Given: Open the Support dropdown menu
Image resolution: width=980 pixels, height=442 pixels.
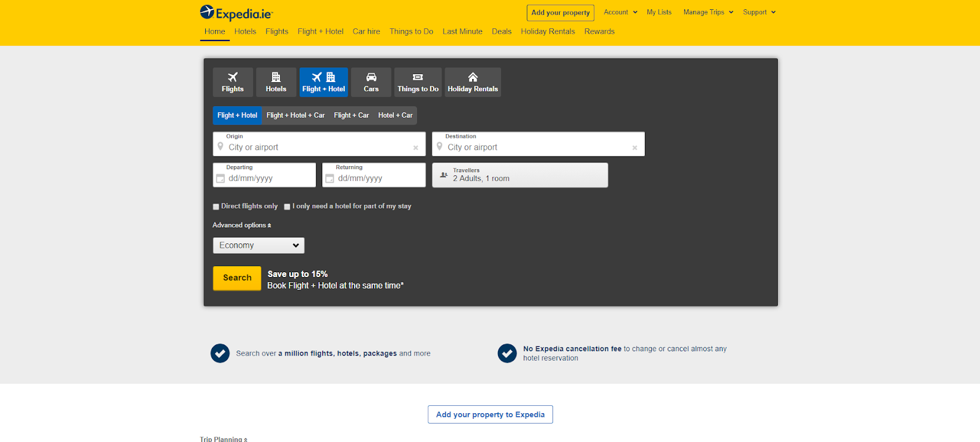Looking at the screenshot, I should (759, 12).
